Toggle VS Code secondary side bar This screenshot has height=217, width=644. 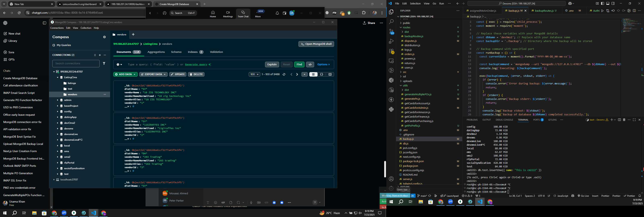(613, 3)
